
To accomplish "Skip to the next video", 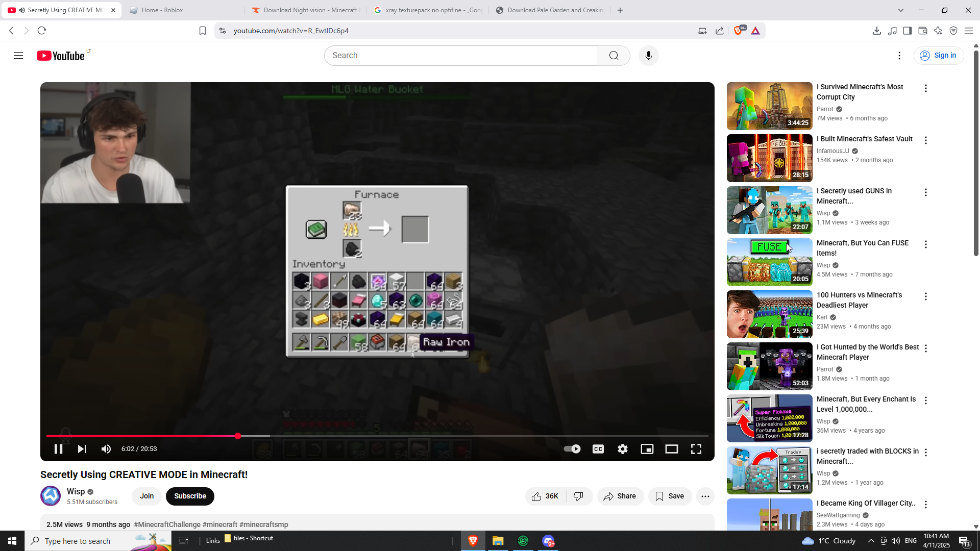I will 82,449.
